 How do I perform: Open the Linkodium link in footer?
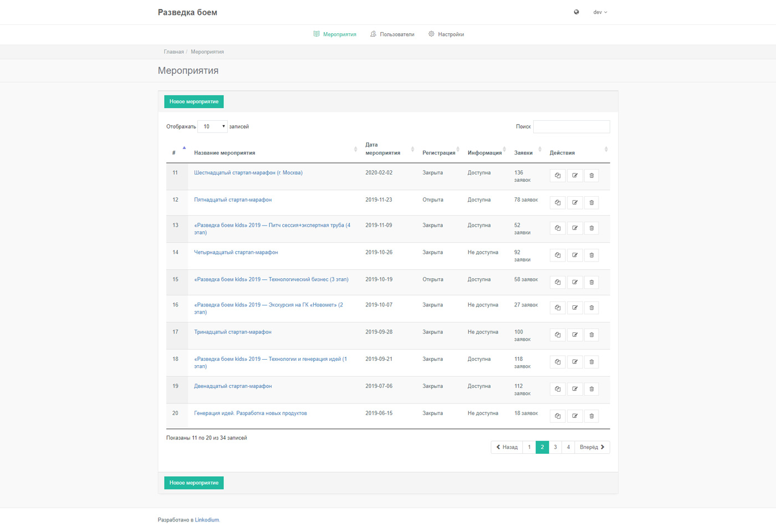(x=207, y=520)
